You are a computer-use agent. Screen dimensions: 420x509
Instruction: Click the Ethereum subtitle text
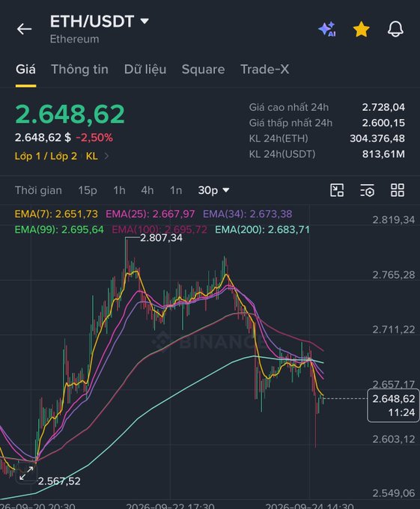pyautogui.click(x=74, y=39)
